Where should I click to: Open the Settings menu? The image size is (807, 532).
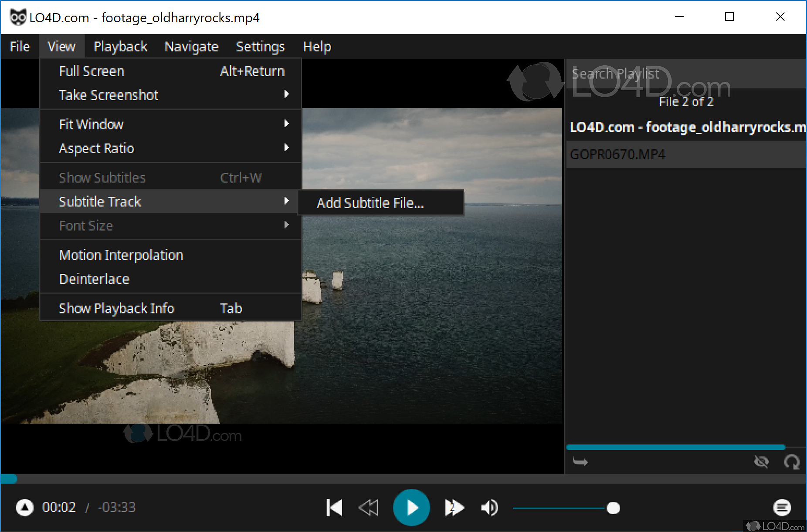click(x=260, y=46)
